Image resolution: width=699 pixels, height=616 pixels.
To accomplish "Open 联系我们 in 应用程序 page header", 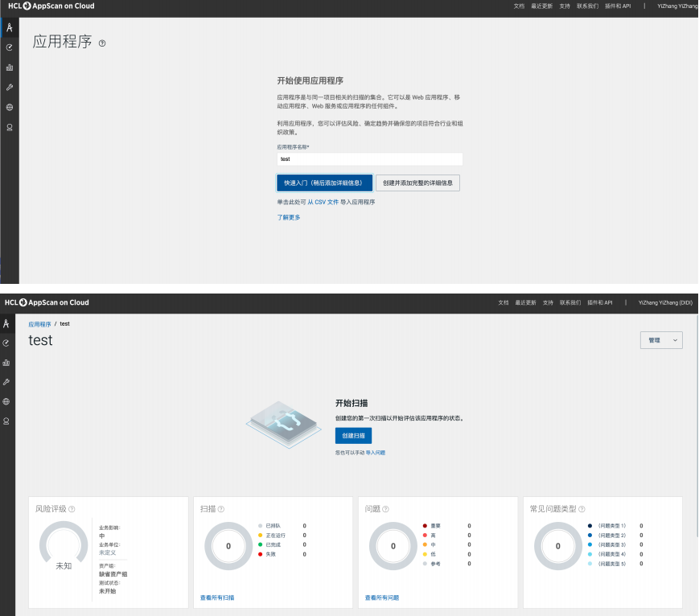I will pos(587,6).
